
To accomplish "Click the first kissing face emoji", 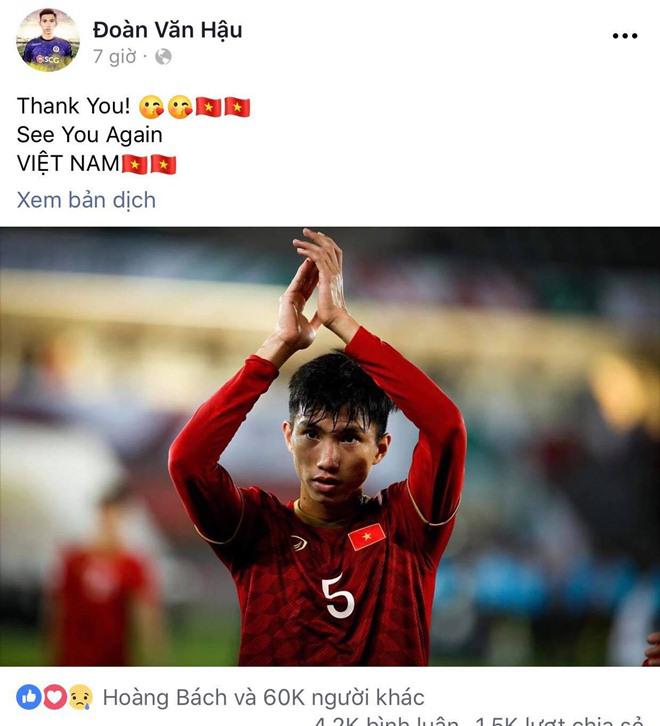I will click(x=151, y=107).
